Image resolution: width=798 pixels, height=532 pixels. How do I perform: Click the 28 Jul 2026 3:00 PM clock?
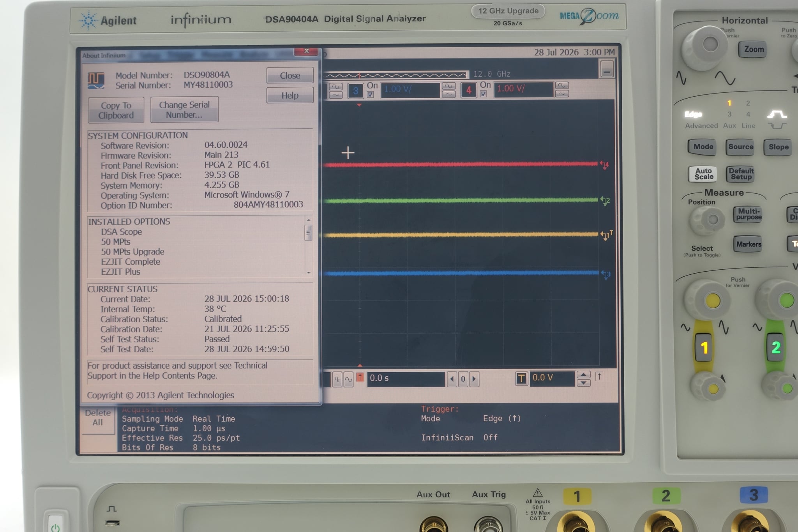tap(574, 52)
